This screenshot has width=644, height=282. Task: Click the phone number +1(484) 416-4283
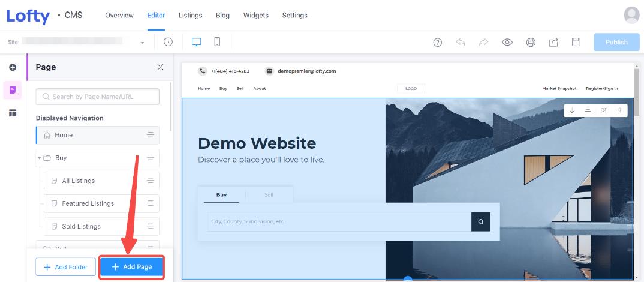(230, 71)
